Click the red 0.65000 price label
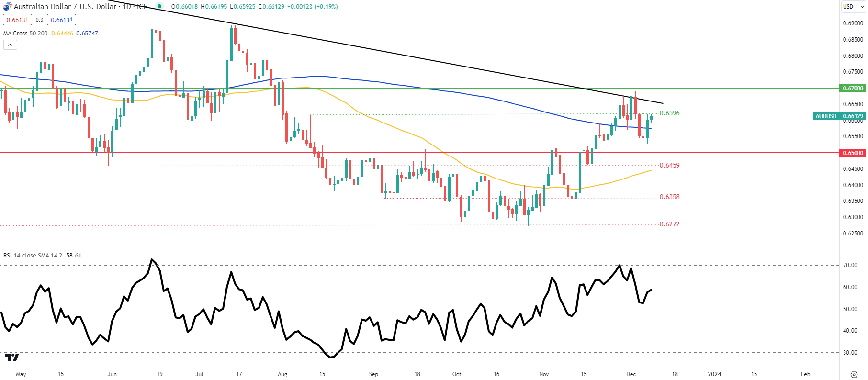This screenshot has height=380, width=868. (853, 153)
